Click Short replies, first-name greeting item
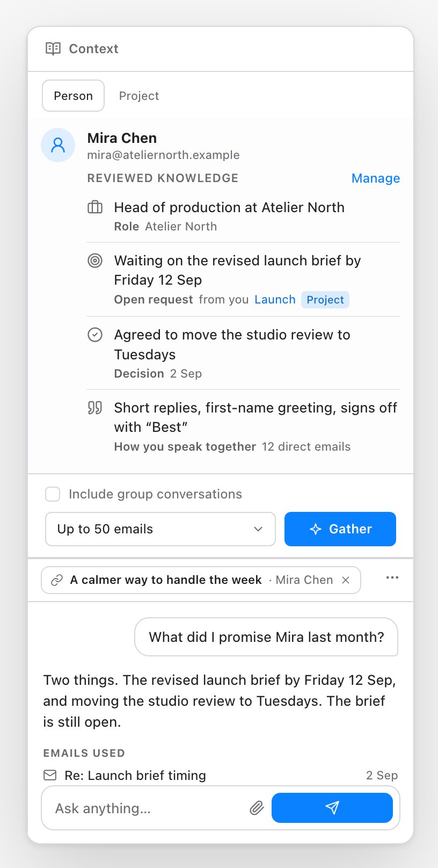 (255, 417)
